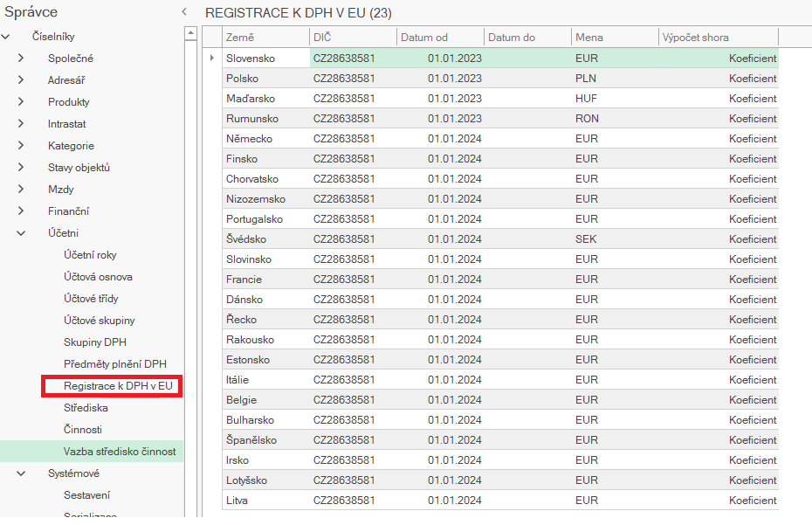Select the Francie row
The height and width of the screenshot is (525, 812).
pyautogui.click(x=500, y=280)
